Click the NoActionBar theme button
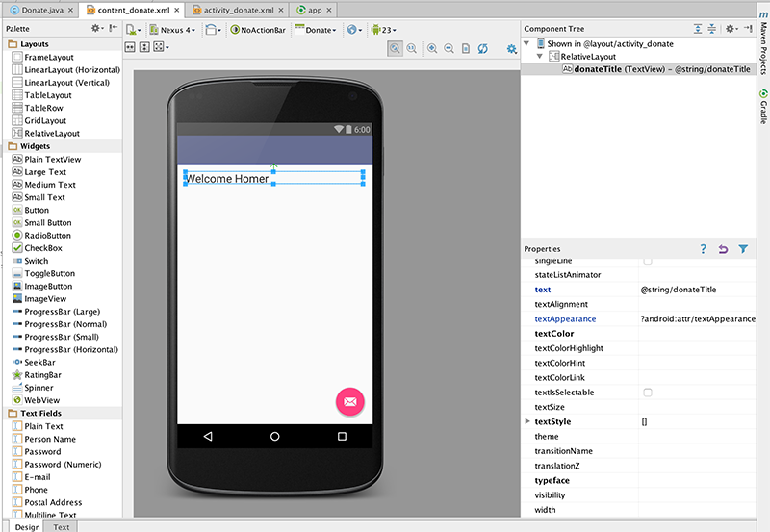Viewport: 770px width, 532px height. pyautogui.click(x=258, y=30)
